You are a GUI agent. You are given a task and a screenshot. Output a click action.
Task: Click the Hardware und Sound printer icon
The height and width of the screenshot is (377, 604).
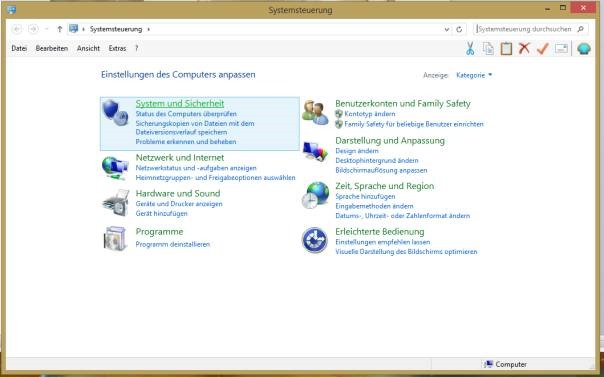[116, 203]
